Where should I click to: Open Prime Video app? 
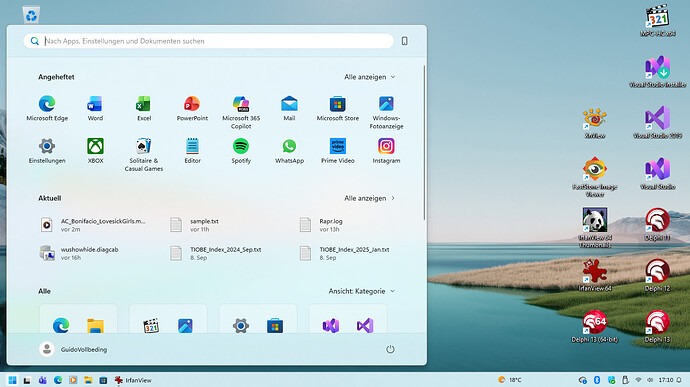pyautogui.click(x=338, y=151)
